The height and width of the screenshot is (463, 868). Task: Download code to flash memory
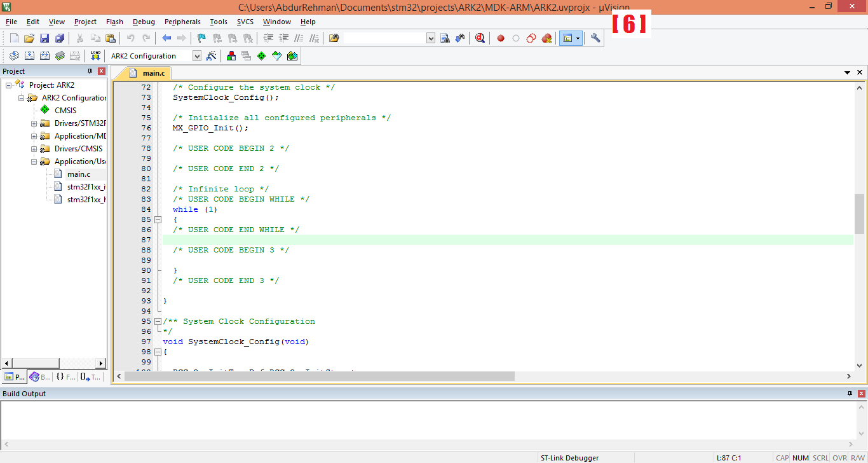(95, 55)
